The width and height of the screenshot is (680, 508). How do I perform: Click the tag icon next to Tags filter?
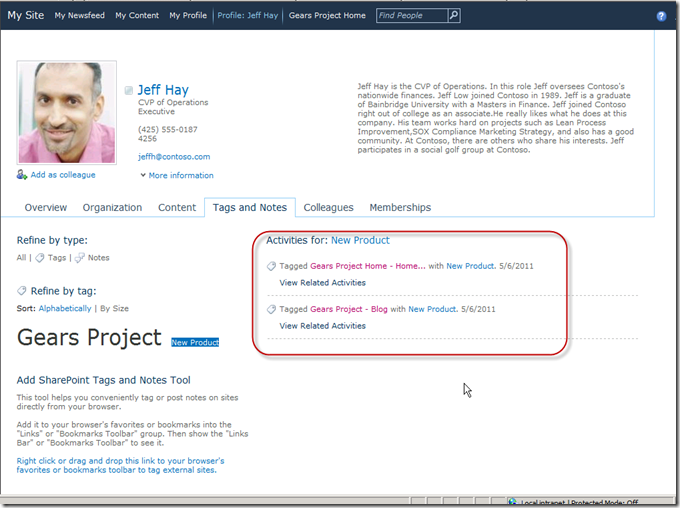point(40,258)
